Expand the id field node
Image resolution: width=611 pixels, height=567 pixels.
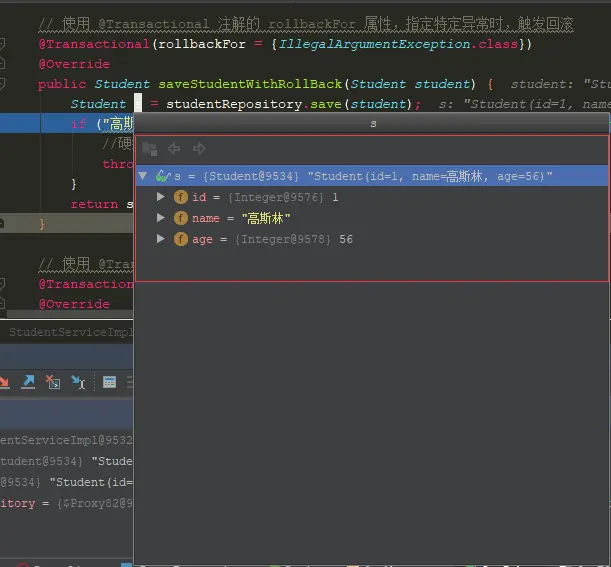[160, 197]
